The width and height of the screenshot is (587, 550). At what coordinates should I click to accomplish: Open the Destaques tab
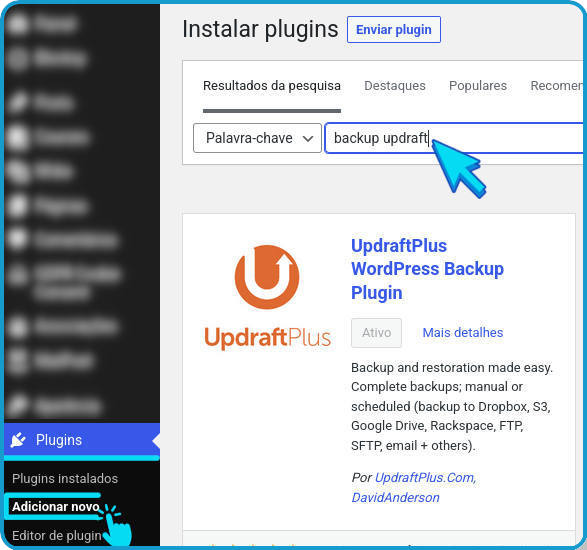point(395,86)
